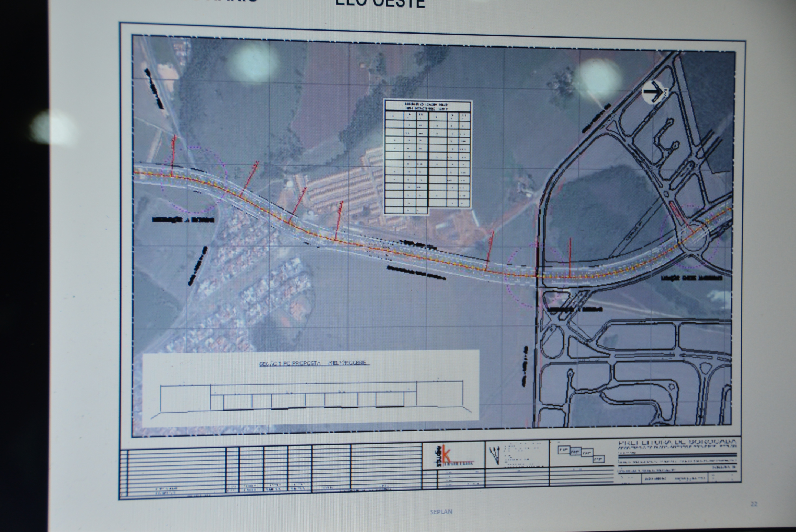Click the ELO OESTE slide heading
This screenshot has height=532, width=796.
(380, 4)
